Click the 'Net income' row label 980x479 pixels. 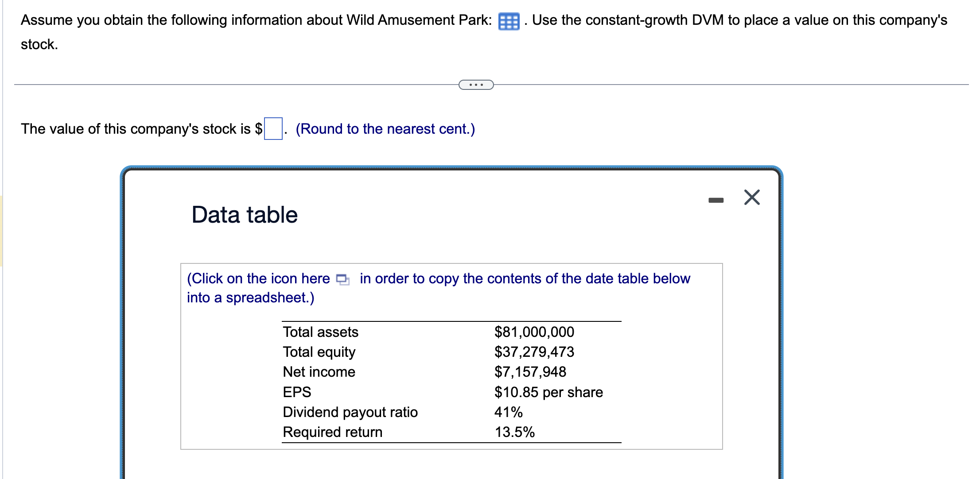pos(319,372)
